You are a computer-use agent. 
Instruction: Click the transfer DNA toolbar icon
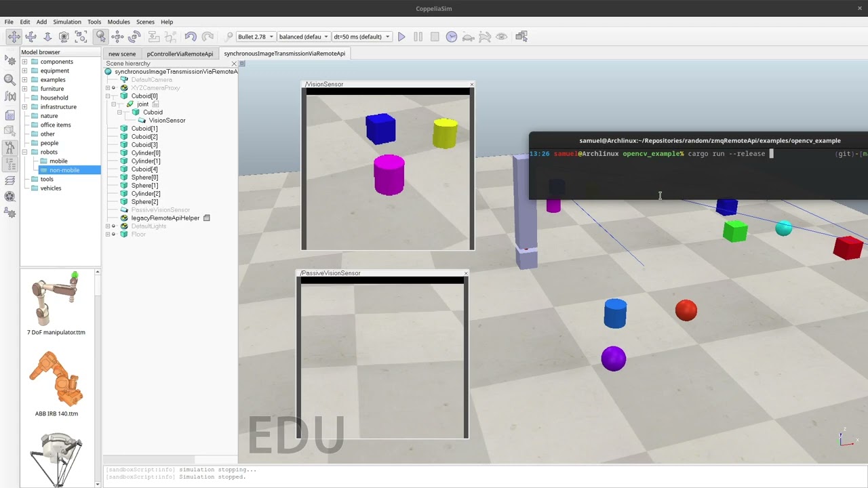(170, 37)
